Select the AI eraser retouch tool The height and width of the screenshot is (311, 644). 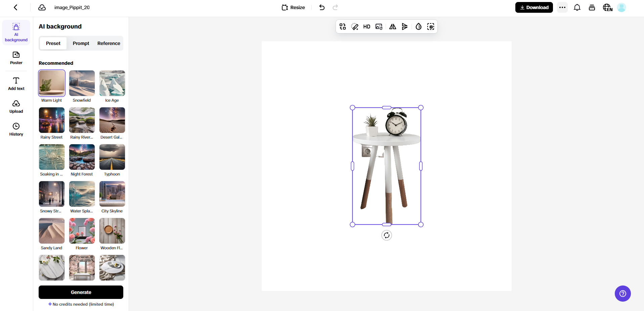[354, 27]
